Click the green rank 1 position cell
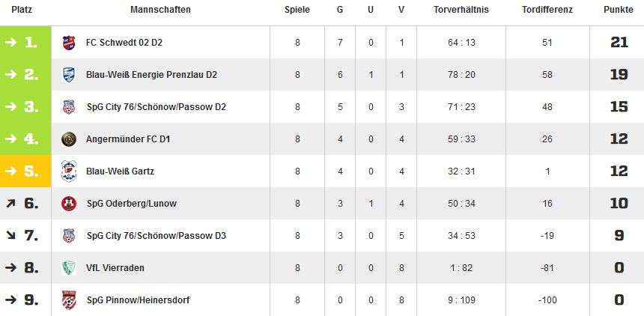Viewport: 644px width, 316px height. [x=25, y=43]
